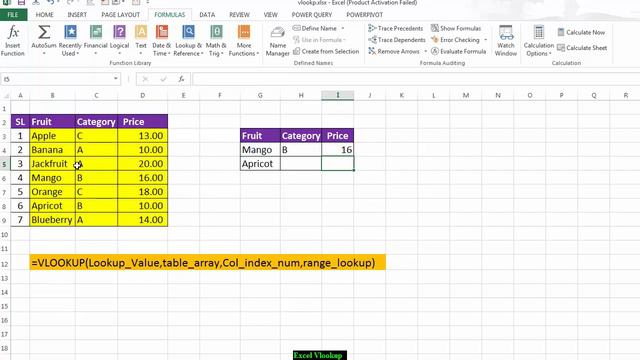The height and width of the screenshot is (360, 640).
Task: Click Calculate Now
Action: pos(581,32)
